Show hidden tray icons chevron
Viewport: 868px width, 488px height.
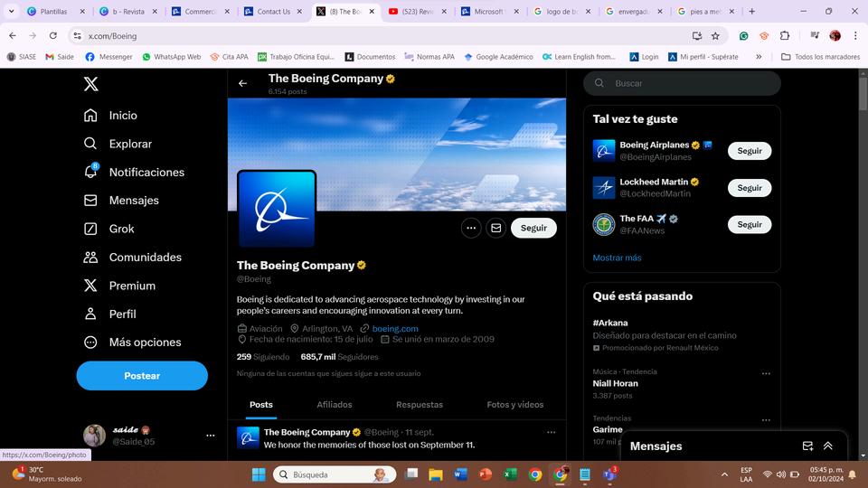pos(724,474)
